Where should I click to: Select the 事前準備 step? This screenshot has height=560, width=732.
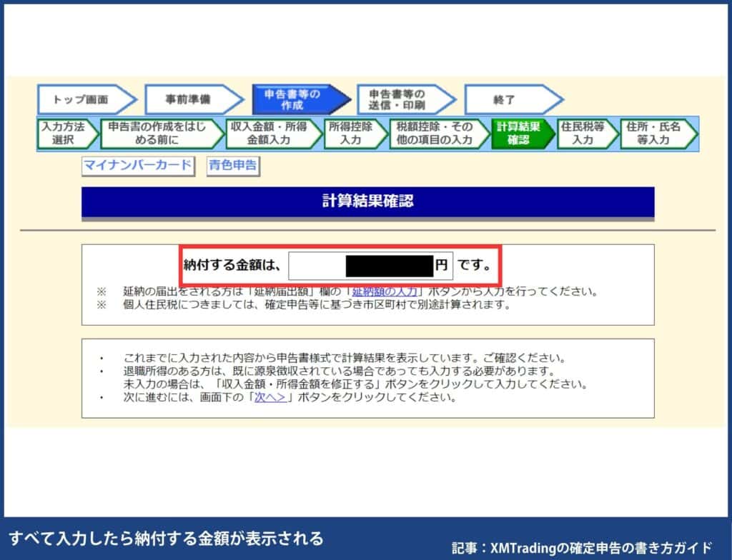pyautogui.click(x=194, y=99)
